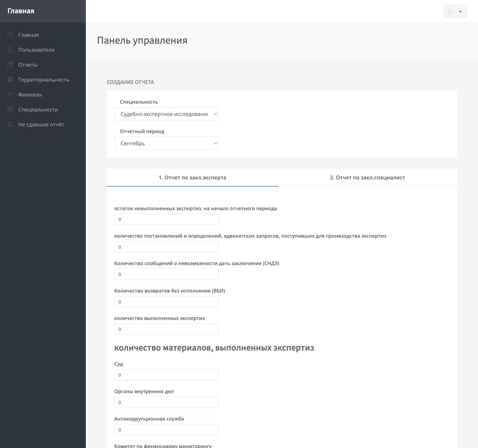Go to Главная in the sidebar
Image resolution: width=478 pixels, height=448 pixels.
click(x=28, y=35)
